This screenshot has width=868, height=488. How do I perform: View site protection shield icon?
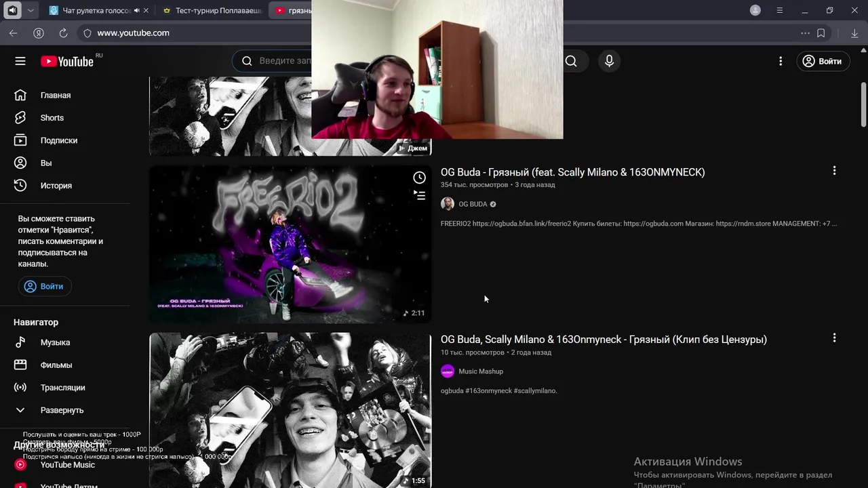tap(87, 33)
